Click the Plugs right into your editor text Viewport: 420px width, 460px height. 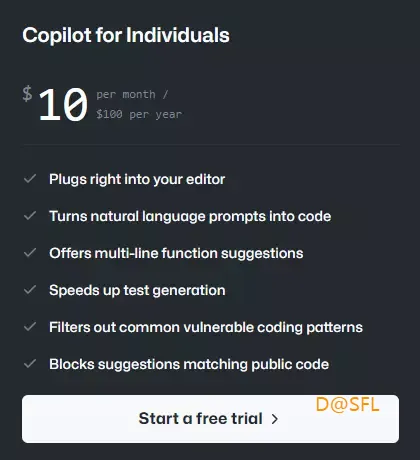pos(137,179)
